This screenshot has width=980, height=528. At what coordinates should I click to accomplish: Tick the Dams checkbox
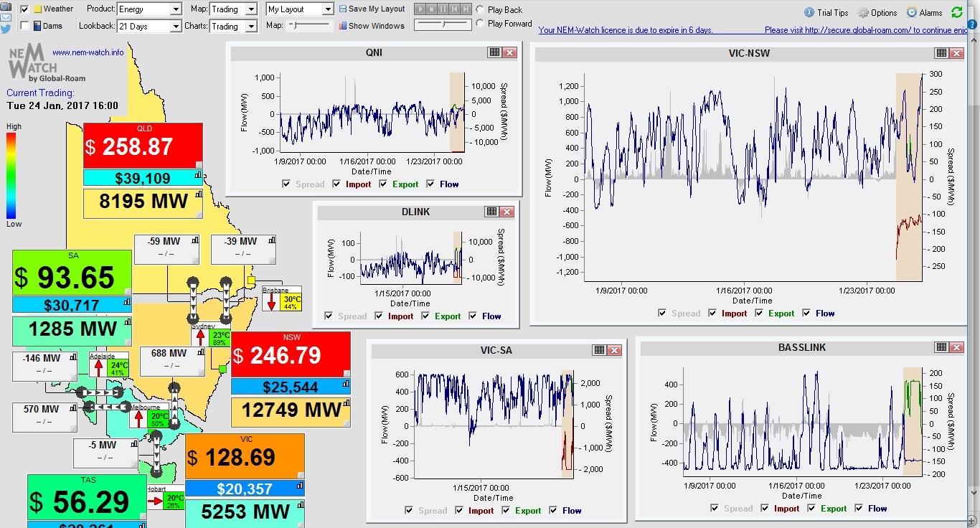coord(25,26)
